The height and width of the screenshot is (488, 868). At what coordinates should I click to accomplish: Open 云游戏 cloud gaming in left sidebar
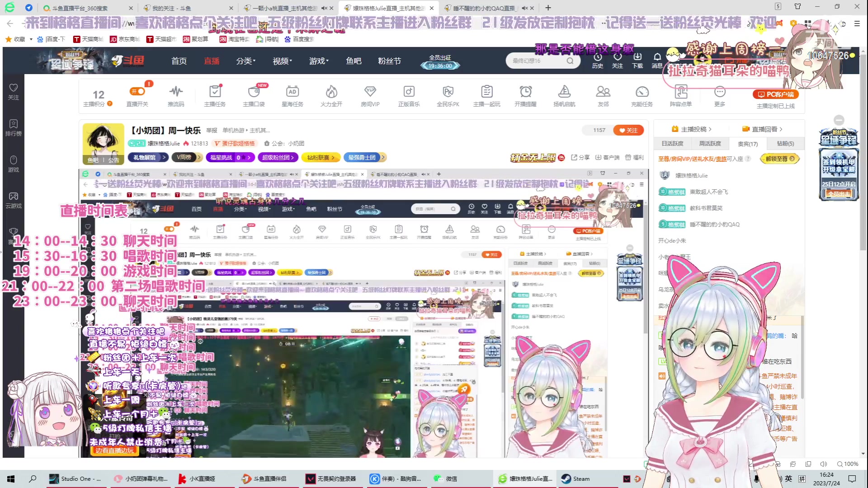point(14,200)
